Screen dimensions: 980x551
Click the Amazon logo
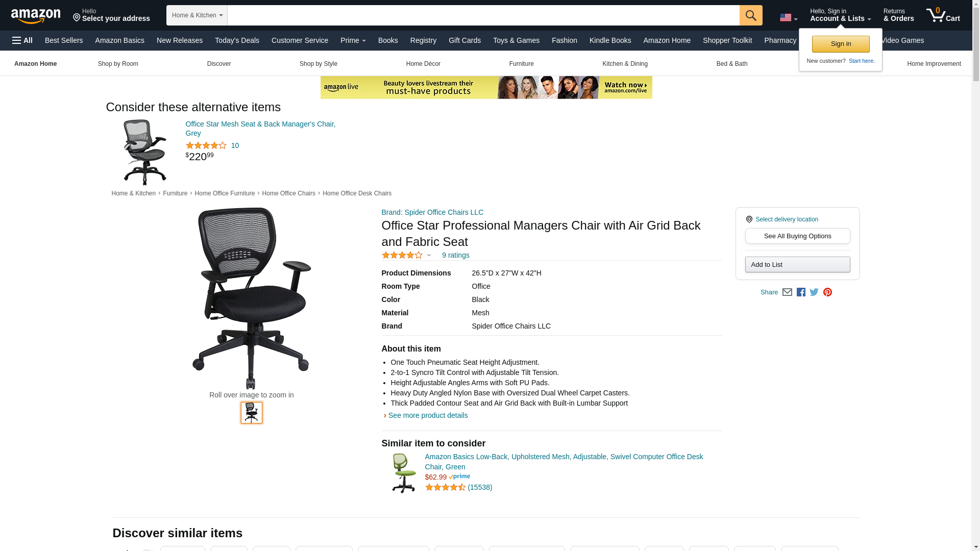[36, 16]
